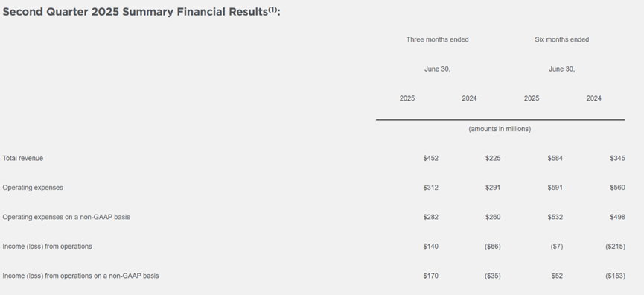Select Income (loss) from operations non-GAAP label
644x295 pixels.
[80, 276]
